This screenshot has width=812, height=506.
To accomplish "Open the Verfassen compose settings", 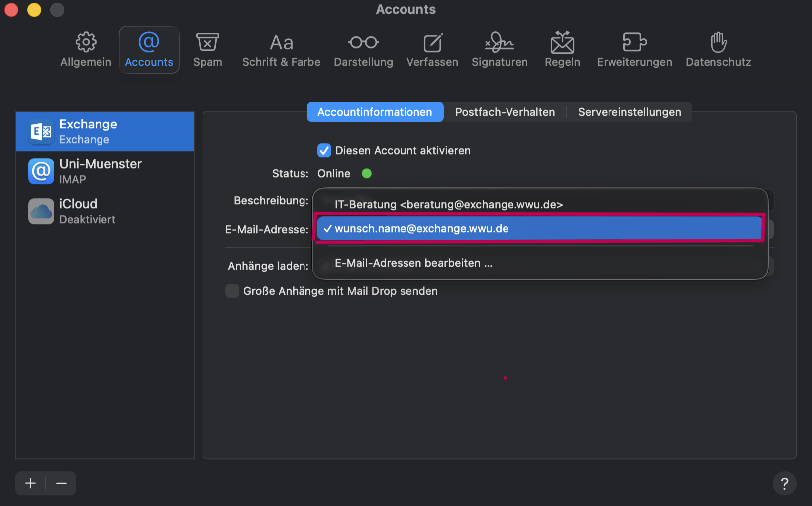I will [x=432, y=50].
